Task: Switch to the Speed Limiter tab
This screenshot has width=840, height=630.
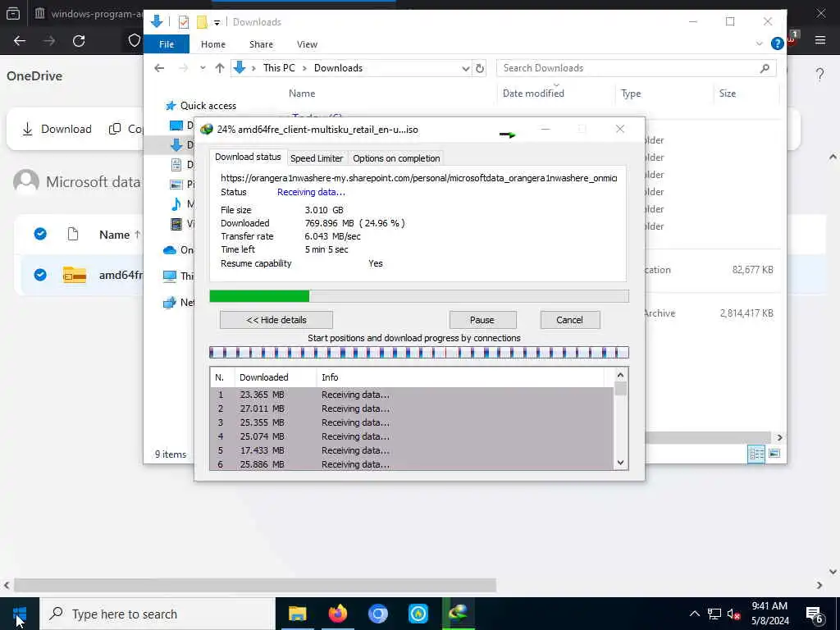Action: (317, 158)
